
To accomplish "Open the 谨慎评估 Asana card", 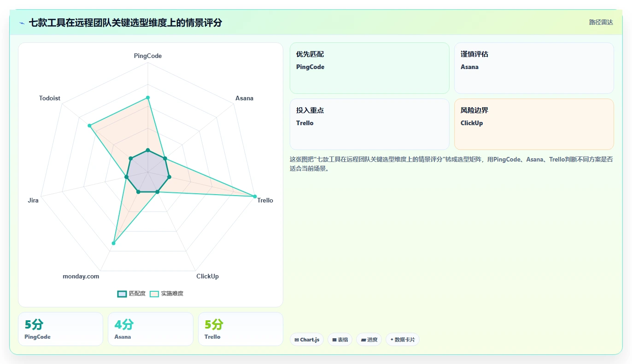I will coord(534,68).
